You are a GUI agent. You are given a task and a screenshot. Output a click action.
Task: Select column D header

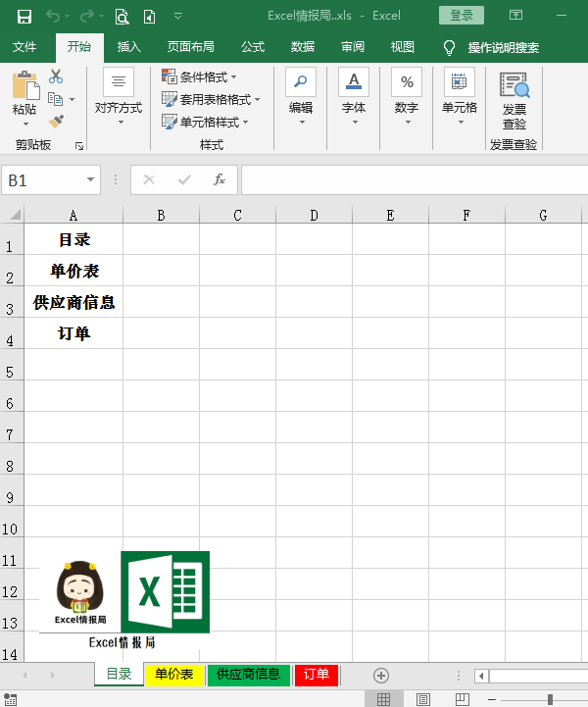[x=314, y=215]
